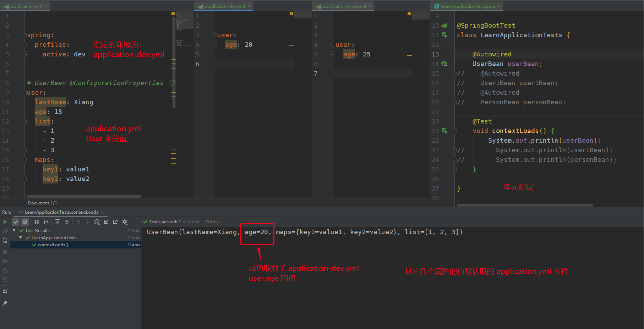Select the contextLoads() test row

click(x=76, y=245)
